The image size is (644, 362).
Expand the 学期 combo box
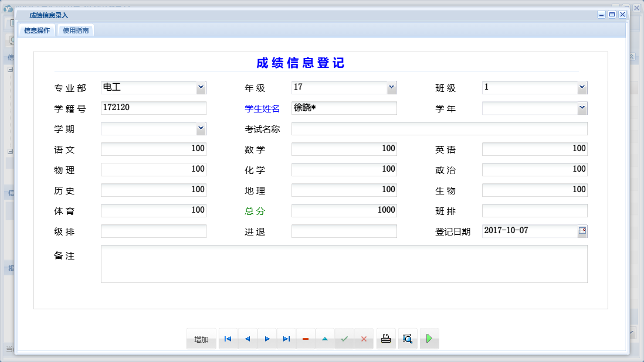(x=201, y=128)
